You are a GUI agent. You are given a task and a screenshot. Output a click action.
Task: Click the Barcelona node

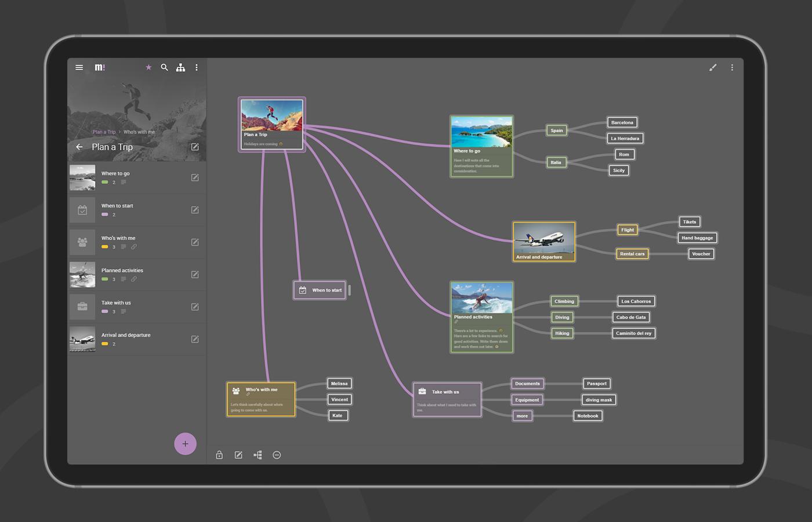pyautogui.click(x=622, y=122)
